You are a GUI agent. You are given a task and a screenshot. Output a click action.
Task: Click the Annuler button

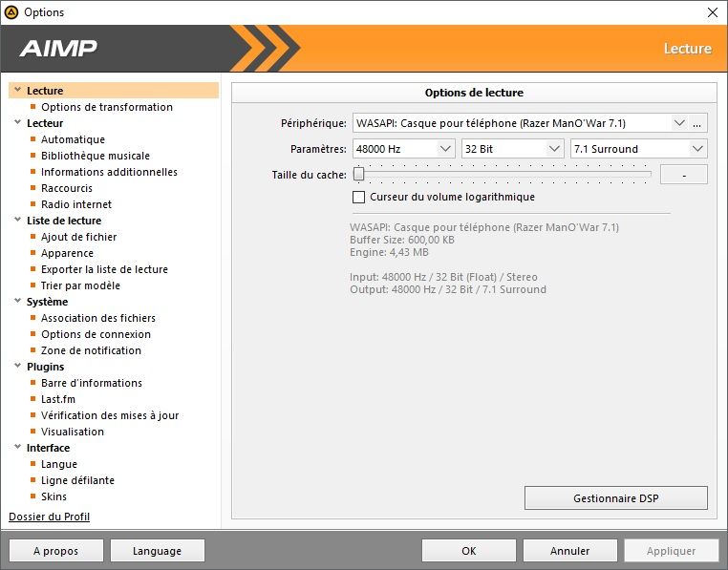tap(569, 551)
